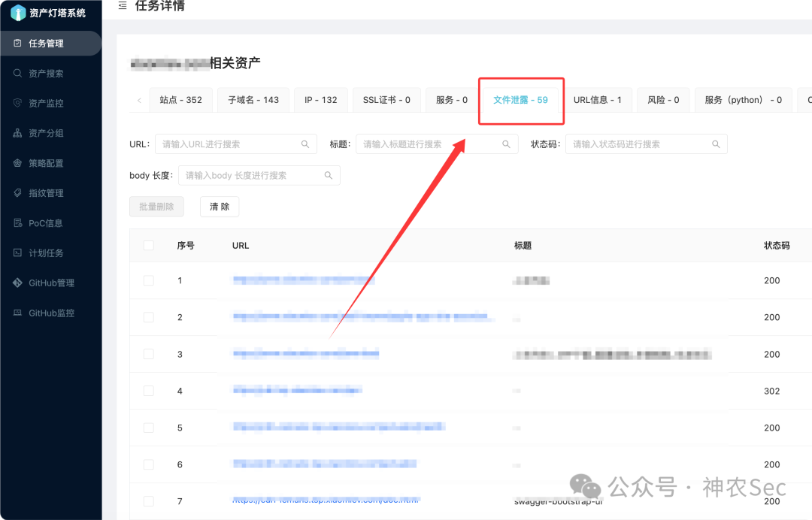Check the checkbox on row 4
The height and width of the screenshot is (520, 812).
(x=148, y=391)
